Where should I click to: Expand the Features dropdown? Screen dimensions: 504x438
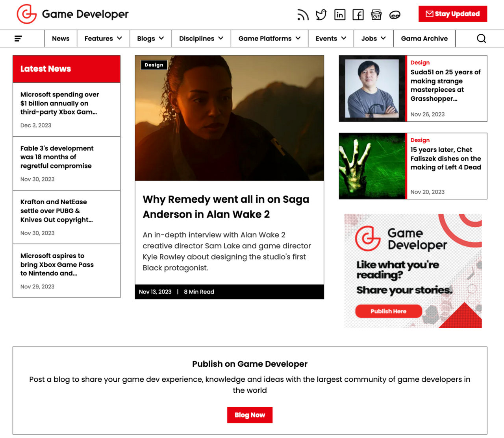point(103,39)
